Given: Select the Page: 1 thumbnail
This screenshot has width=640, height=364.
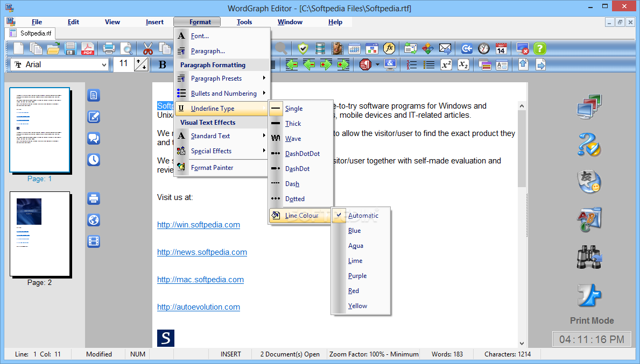Looking at the screenshot, I should click(40, 131).
